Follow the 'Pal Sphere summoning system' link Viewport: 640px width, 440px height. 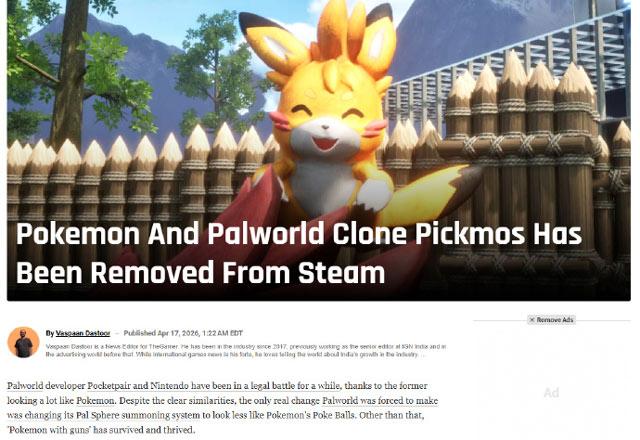coord(134,415)
